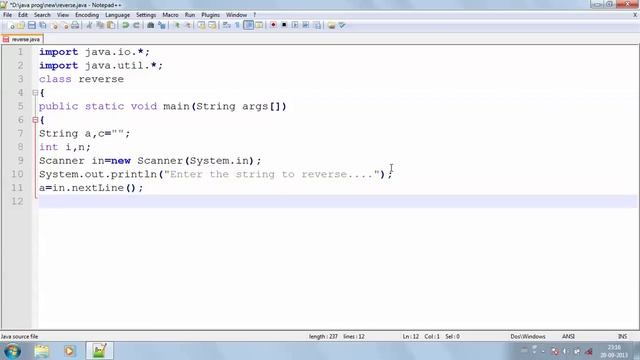
Task: Click 'ANSI' encoding status bar entry
Action: click(x=568, y=337)
